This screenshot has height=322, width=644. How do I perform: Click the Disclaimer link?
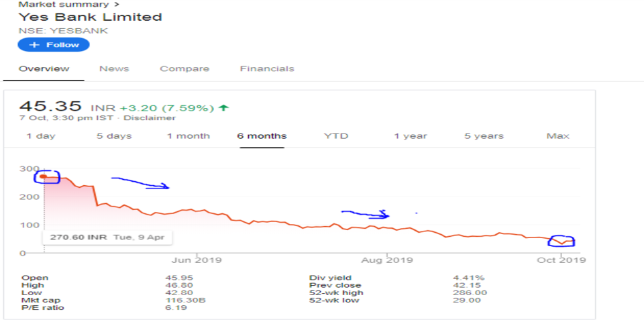150,118
